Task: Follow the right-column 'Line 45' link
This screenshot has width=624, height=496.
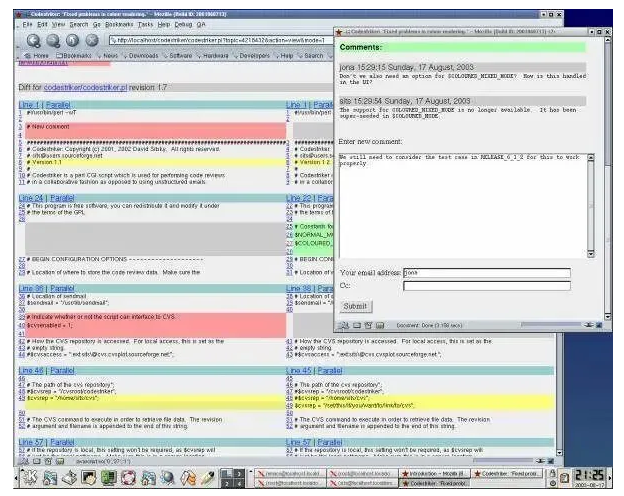Action: (x=298, y=371)
